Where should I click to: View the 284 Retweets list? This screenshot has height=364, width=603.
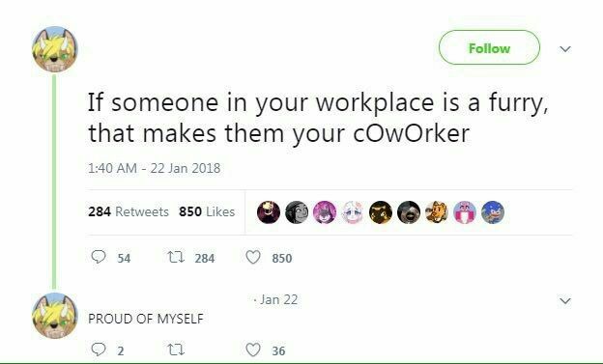tap(129, 211)
